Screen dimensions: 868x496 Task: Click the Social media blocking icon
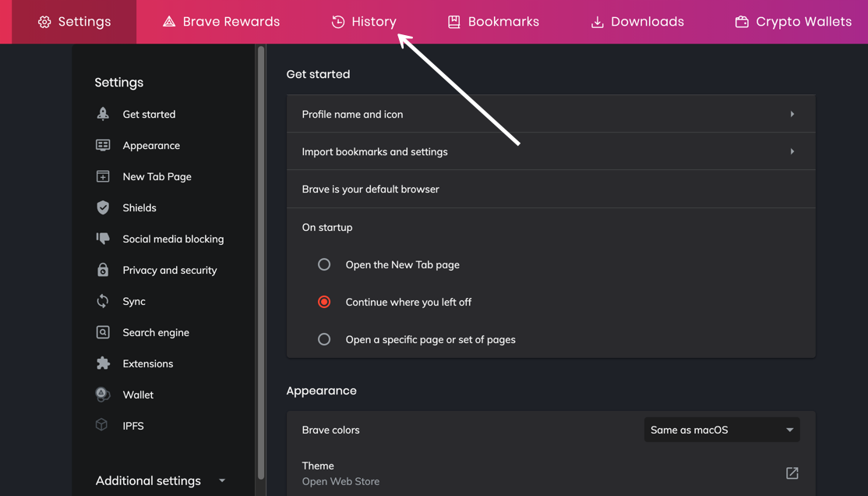(x=103, y=239)
